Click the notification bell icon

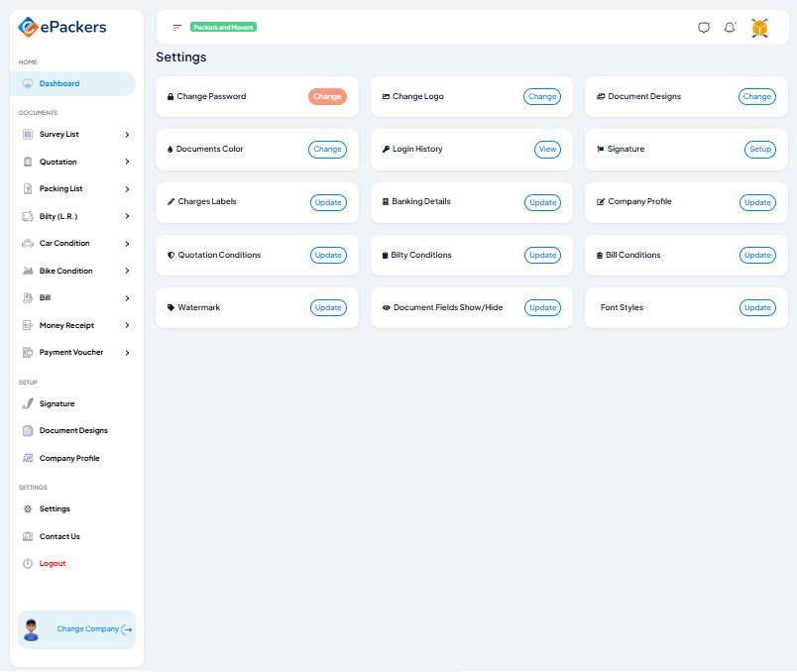click(x=730, y=28)
